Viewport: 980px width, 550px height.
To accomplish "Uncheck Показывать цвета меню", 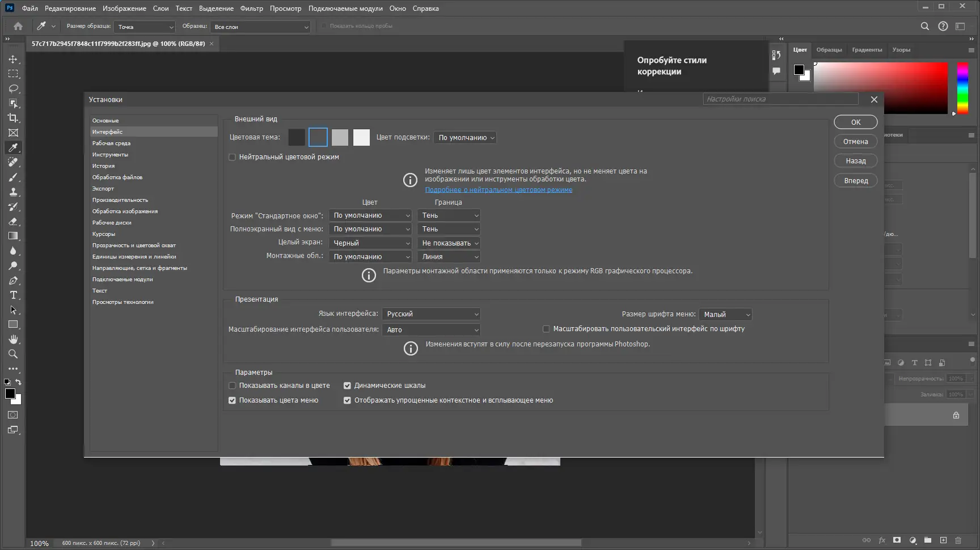I will coord(232,400).
